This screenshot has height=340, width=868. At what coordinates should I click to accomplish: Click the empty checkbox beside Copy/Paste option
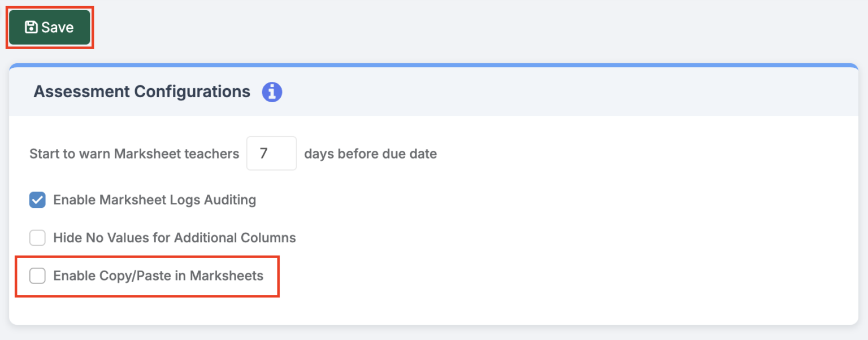click(37, 276)
